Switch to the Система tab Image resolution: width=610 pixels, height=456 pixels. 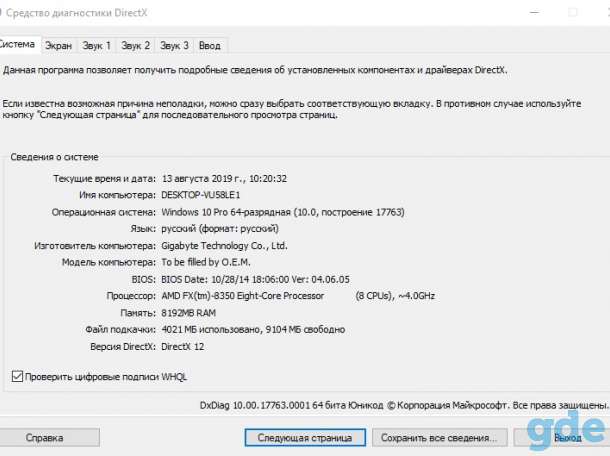point(18,45)
